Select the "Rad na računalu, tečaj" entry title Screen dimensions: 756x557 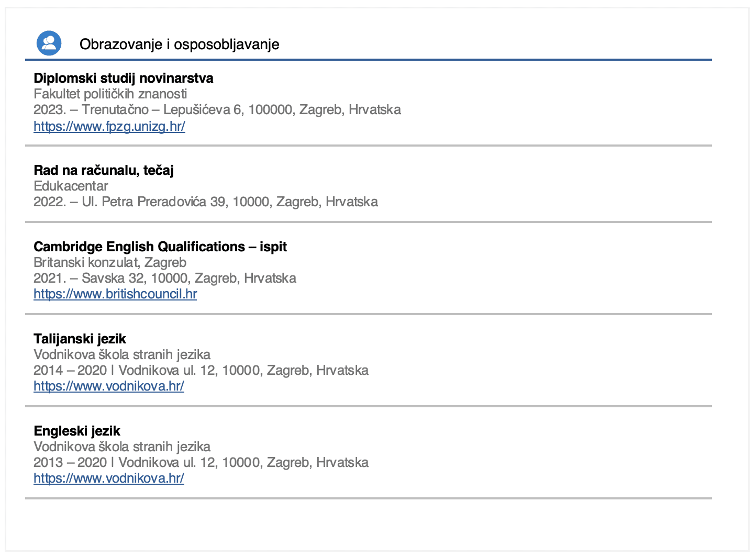tap(104, 170)
